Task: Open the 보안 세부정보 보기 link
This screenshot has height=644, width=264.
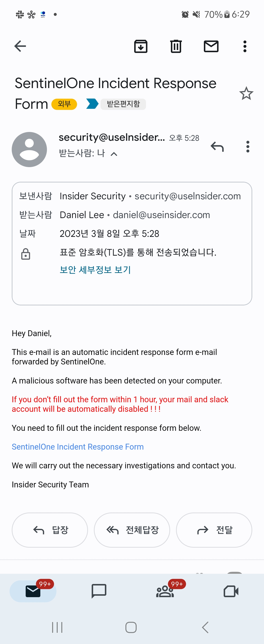Action: coord(95,270)
